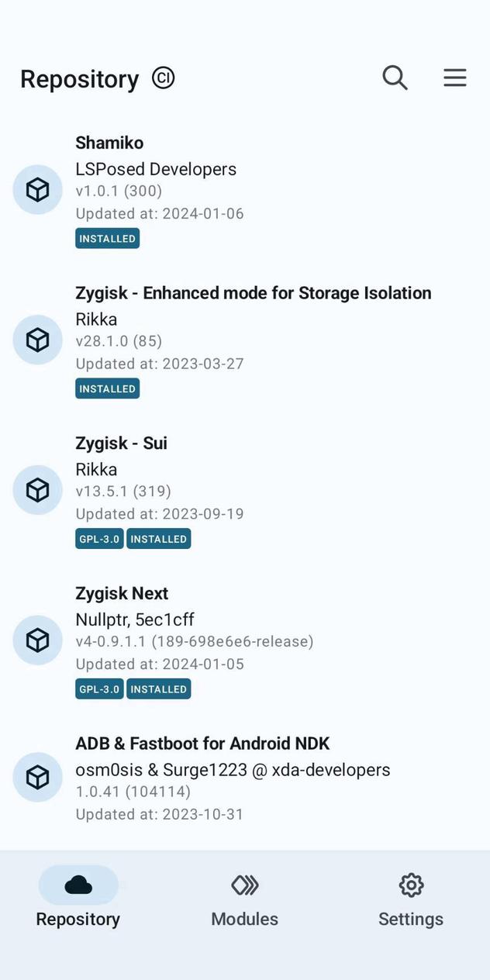Viewport: 490px width, 980px height.
Task: Select the ADB & Fastboot module icon
Action: 36,777
